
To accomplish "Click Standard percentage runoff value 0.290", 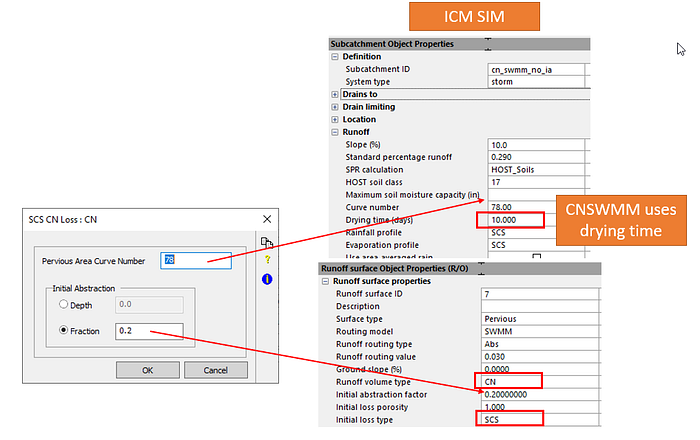I will click(536, 157).
